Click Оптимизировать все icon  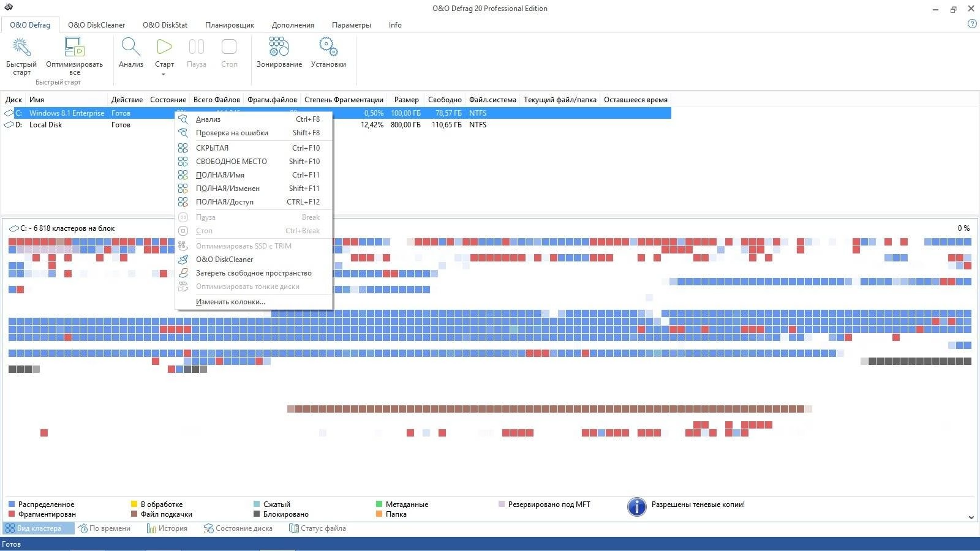click(x=74, y=47)
